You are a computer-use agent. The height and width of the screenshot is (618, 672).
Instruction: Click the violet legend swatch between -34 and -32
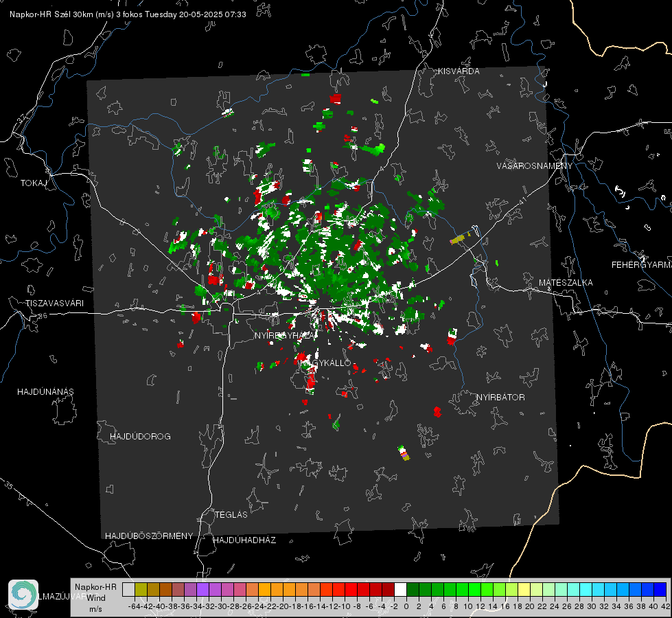[x=202, y=589]
